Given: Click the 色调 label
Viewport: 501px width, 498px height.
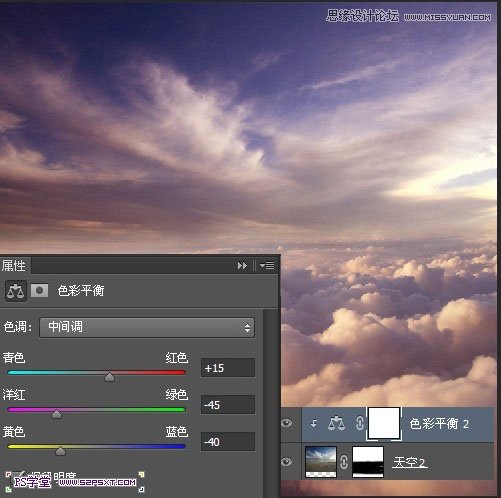Looking at the screenshot, I should (x=18, y=327).
